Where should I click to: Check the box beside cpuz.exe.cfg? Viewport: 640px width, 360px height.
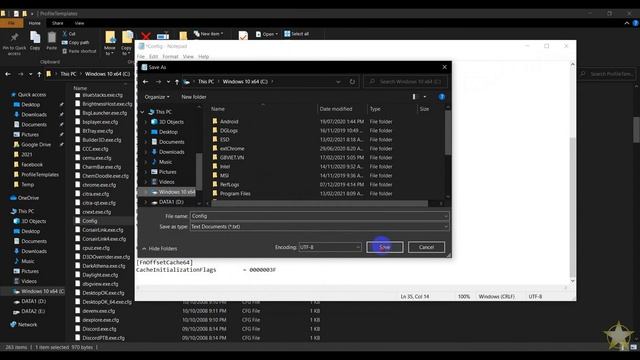[x=78, y=248]
